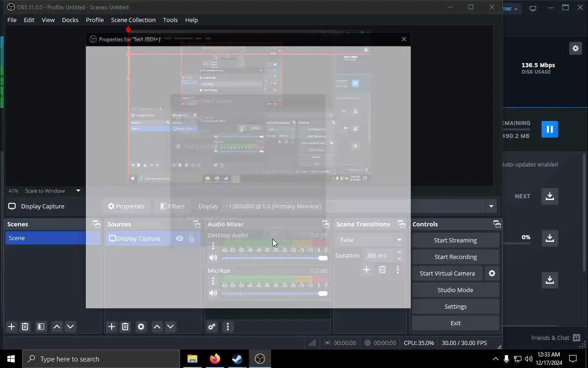Screen dimensions: 588x368
Task: Show hidden system tray icons
Action: click(x=495, y=359)
